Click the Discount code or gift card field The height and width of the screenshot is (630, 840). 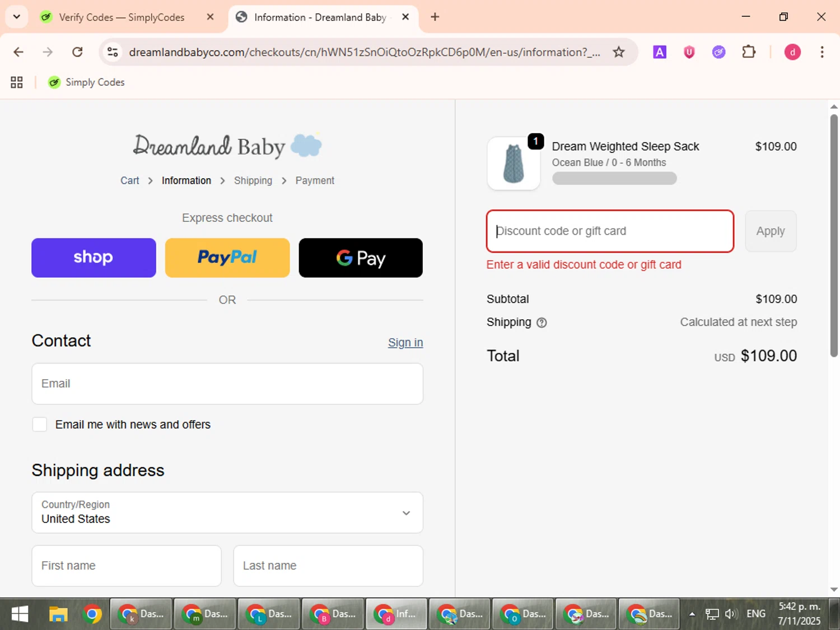(x=610, y=231)
